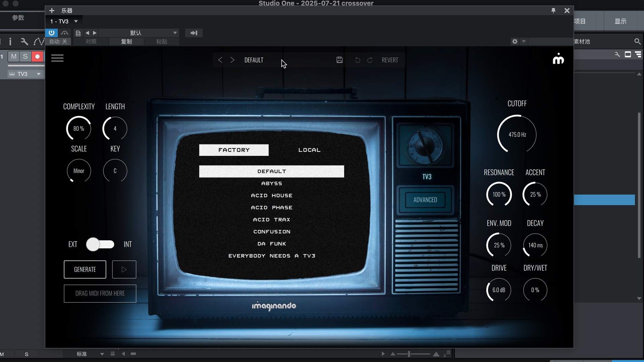Click the sidechain headphone icon
The image size is (644, 362).
click(64, 33)
